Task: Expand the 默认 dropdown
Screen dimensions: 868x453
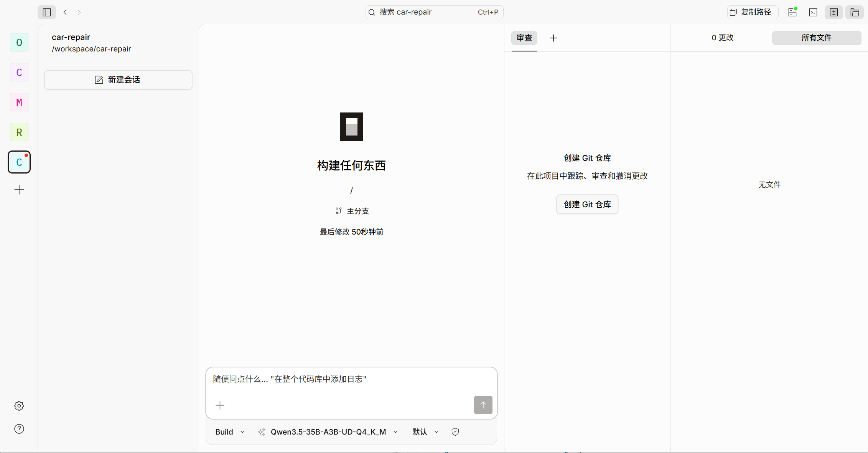Action: (425, 432)
